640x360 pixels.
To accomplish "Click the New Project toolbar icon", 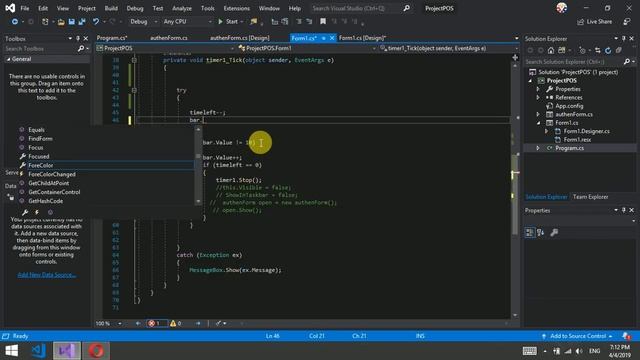I will tap(45, 22).
